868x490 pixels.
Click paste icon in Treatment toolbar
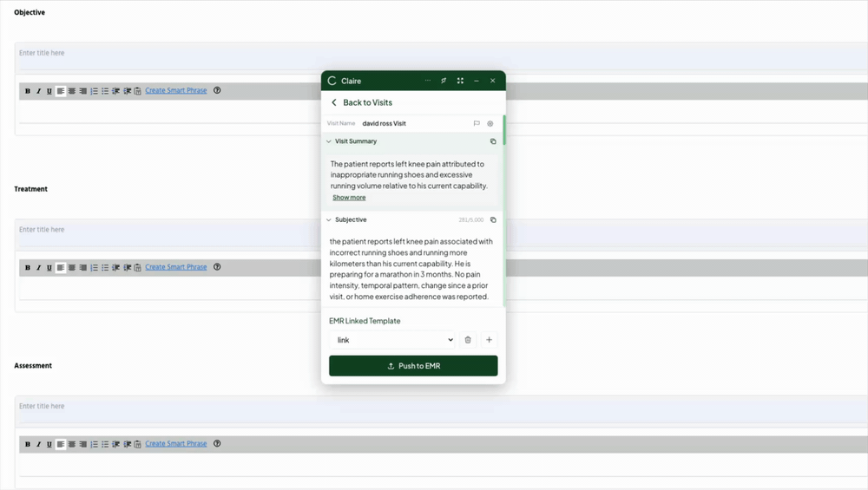point(138,267)
